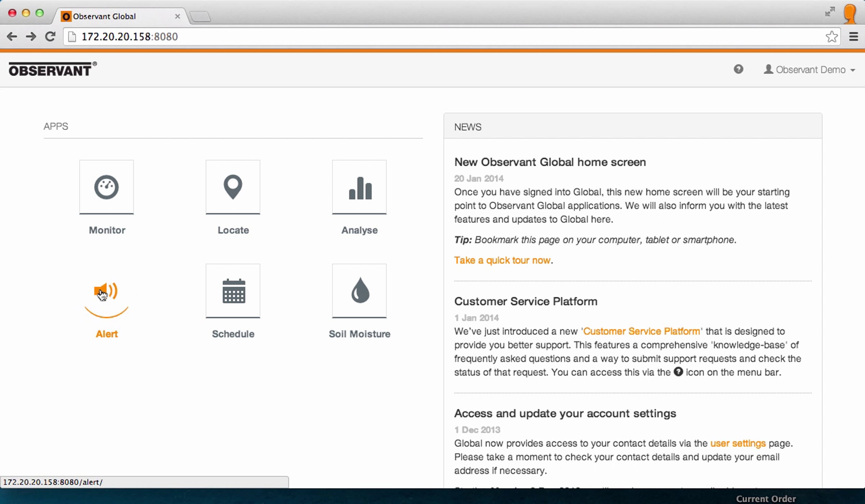Click the fullscreen arrows icon in the title bar
Viewport: 865px width, 504px height.
point(830,12)
